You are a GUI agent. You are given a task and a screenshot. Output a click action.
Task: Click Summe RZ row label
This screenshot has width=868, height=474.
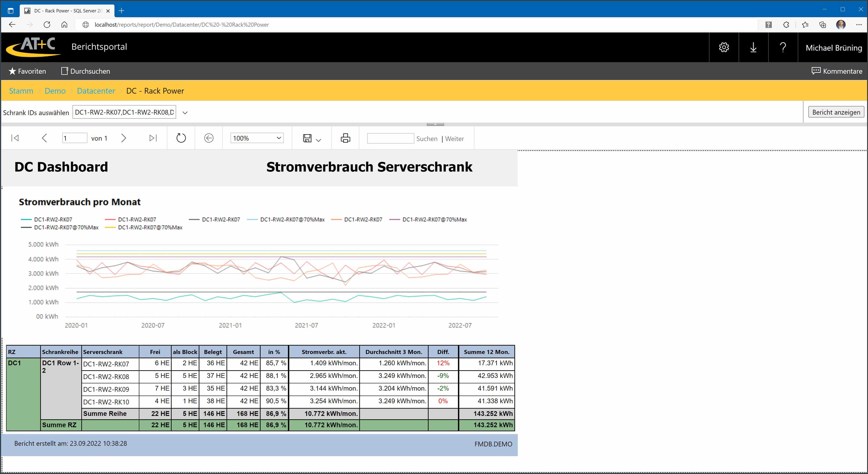click(59, 425)
